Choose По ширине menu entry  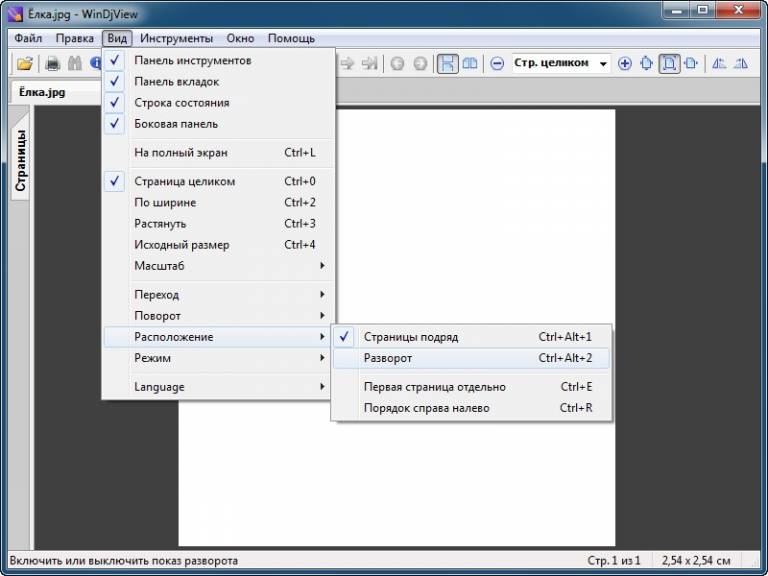click(x=218, y=202)
